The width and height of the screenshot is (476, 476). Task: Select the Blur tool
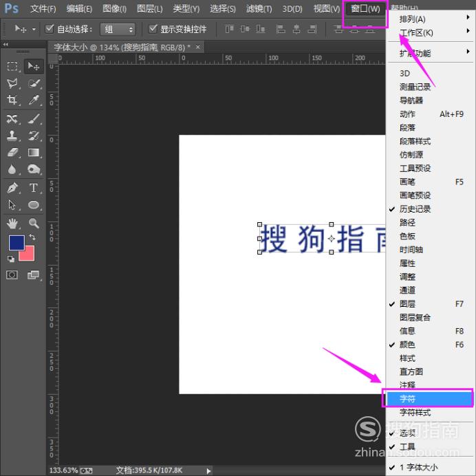point(12,169)
